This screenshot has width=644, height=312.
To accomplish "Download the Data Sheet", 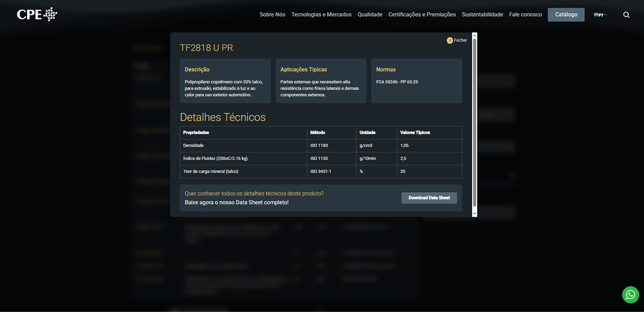I will 429,198.
